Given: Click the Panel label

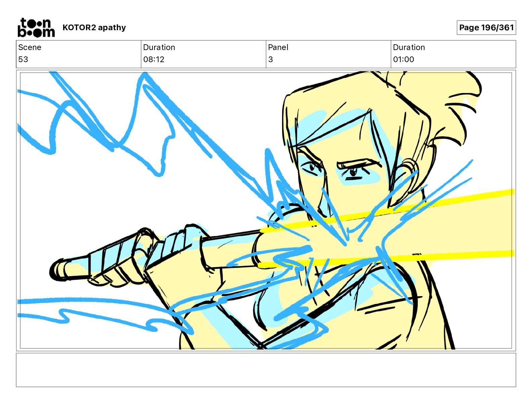Looking at the screenshot, I should pos(278,47).
